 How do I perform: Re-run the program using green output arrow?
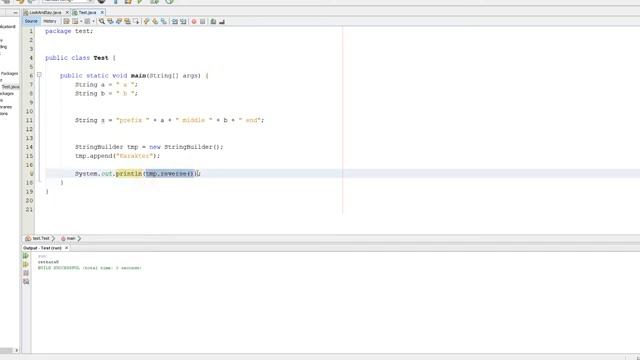(x=26, y=256)
